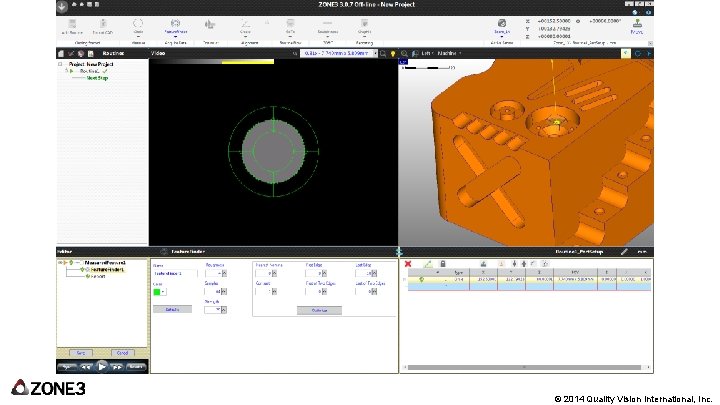Click the Cancel button in editor
Viewport: 720px width, 405px height.
pos(122,353)
